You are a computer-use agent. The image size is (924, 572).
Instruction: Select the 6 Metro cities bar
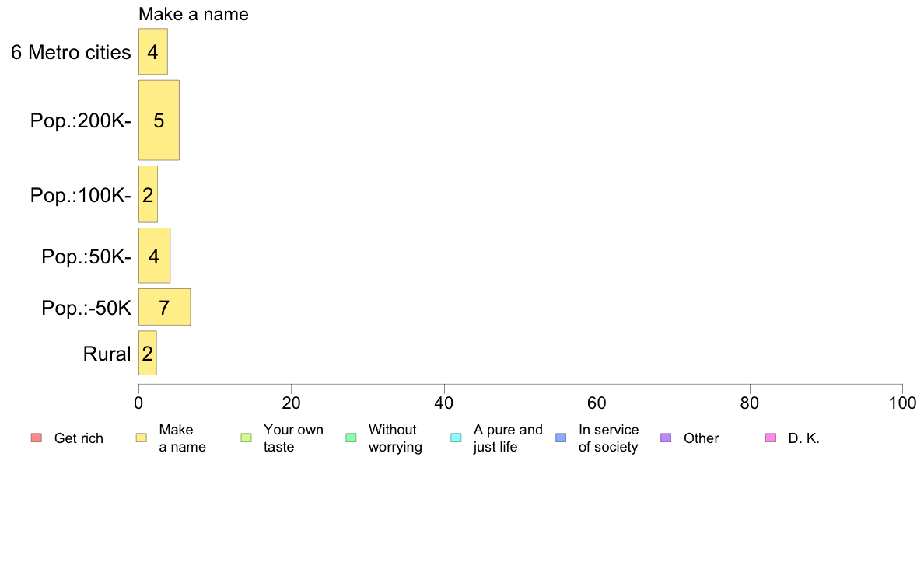point(153,51)
